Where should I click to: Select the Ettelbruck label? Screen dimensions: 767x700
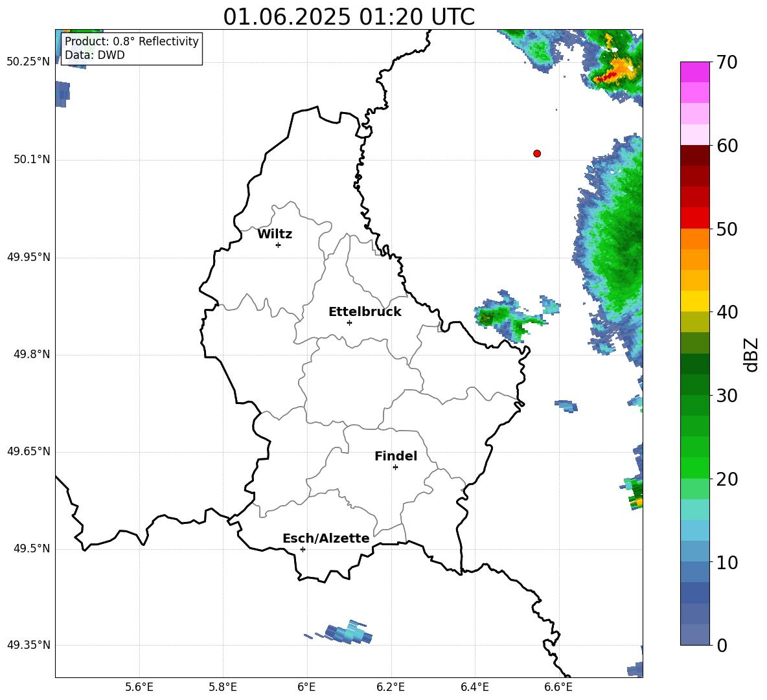[x=365, y=312]
